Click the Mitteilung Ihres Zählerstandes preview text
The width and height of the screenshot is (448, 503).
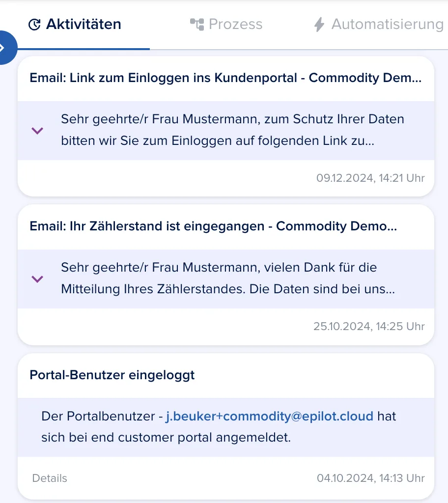tap(228, 278)
